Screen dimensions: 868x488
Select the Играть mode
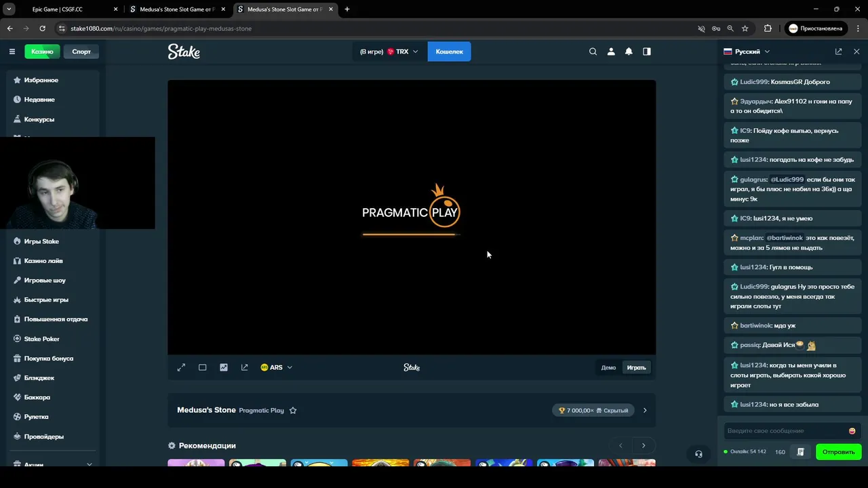point(636,367)
